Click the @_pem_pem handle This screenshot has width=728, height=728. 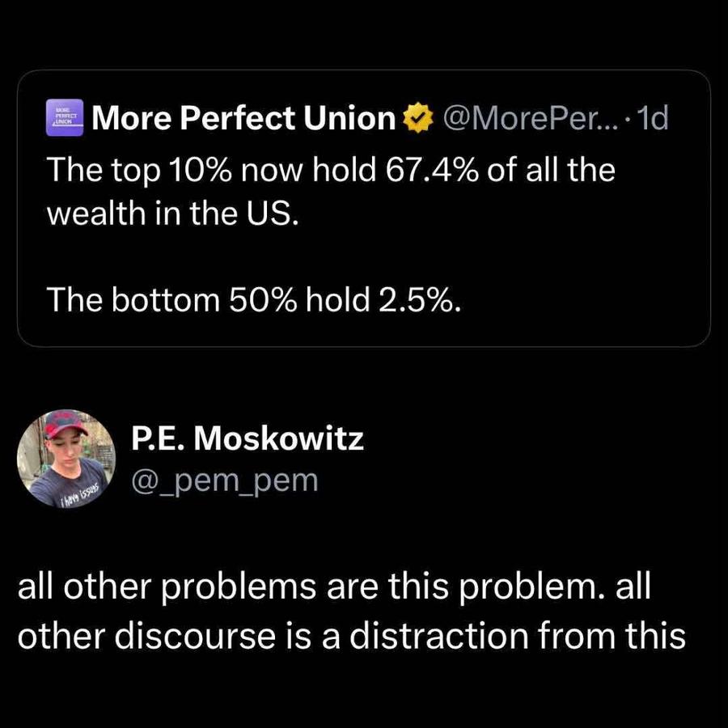224,480
